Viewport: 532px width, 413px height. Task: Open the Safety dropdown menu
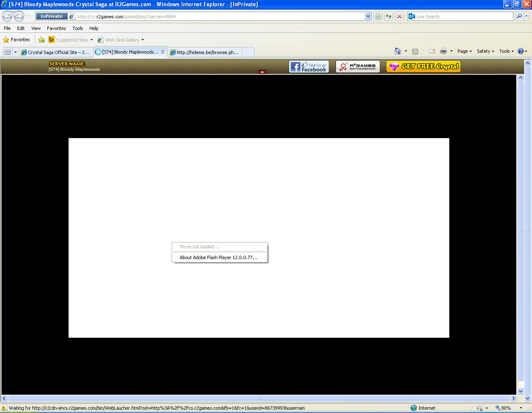(485, 51)
